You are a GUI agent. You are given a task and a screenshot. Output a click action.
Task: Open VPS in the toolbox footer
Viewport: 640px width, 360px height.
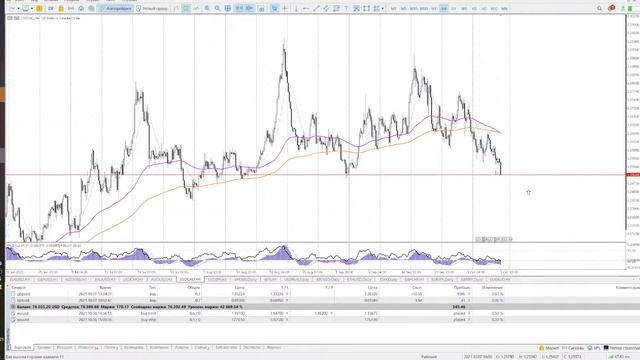tap(594, 348)
